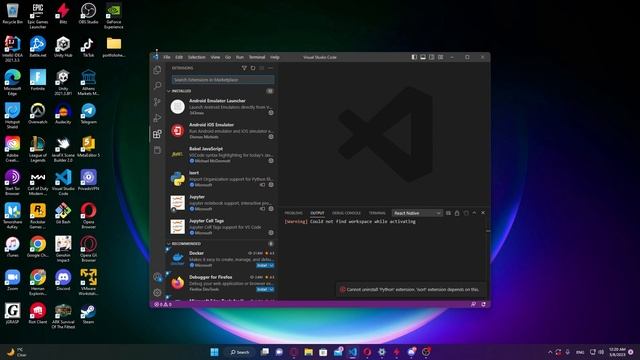Open Debugger for Firefox Install dropdown arrow
Viewport: 640px width, 360px height.
click(x=272, y=289)
